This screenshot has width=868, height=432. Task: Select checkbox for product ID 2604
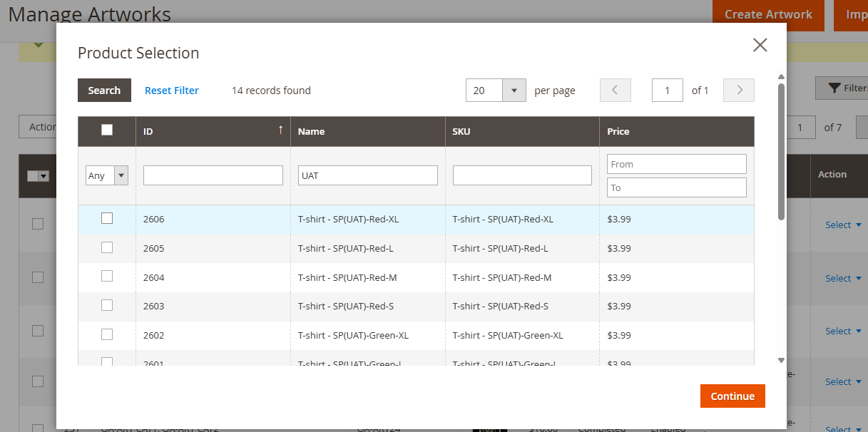coord(107,277)
